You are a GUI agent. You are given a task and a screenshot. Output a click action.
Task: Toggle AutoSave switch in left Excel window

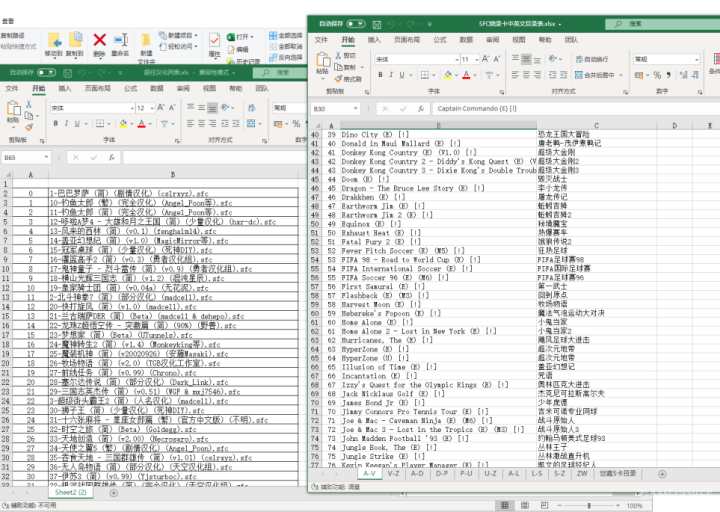(45, 72)
